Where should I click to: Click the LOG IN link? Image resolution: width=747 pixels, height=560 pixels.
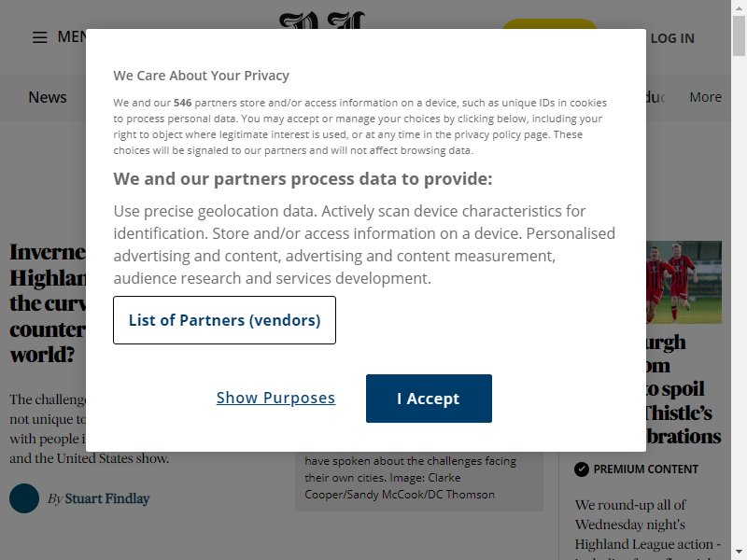click(672, 38)
